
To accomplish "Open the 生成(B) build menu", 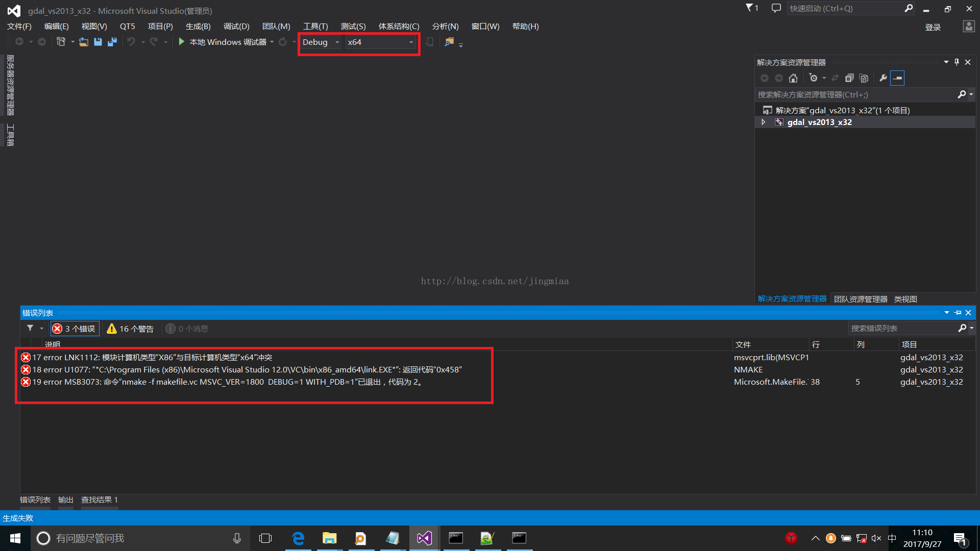I will [x=198, y=27].
